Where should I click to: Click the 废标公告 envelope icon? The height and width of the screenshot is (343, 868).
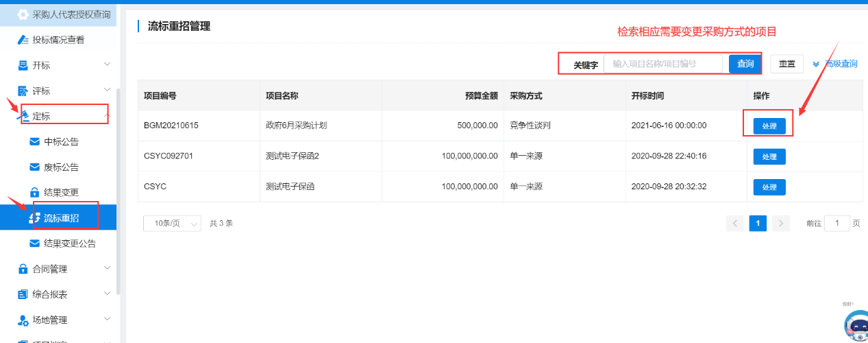coord(34,167)
